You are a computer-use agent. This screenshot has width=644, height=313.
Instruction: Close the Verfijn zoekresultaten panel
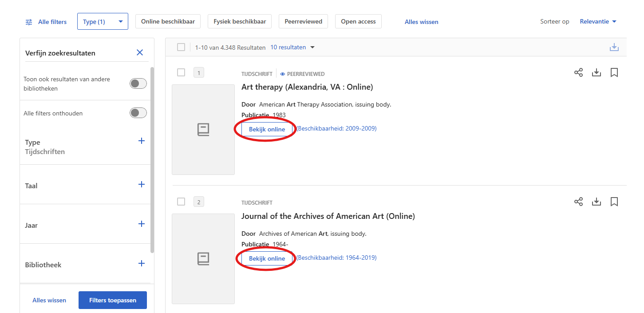(140, 52)
